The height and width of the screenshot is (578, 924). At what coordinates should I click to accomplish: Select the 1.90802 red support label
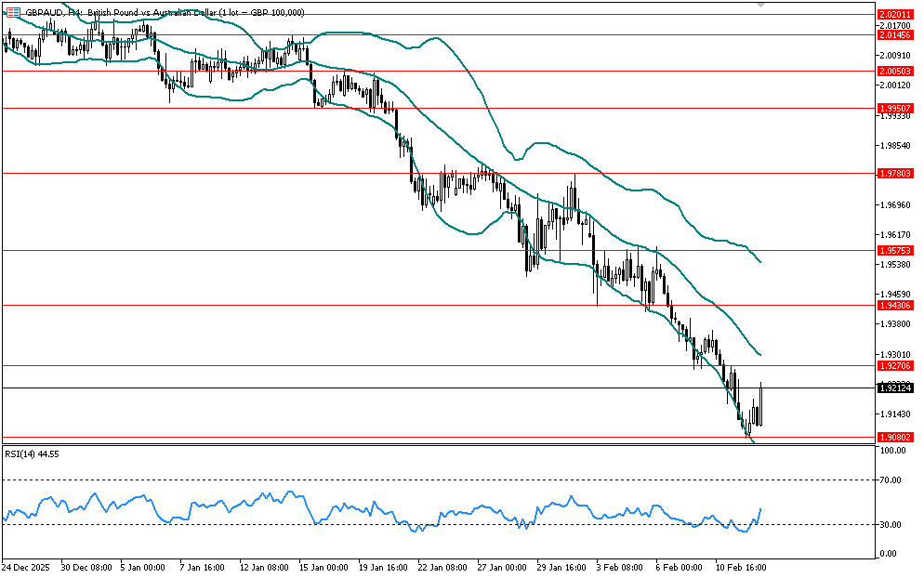[x=895, y=436]
